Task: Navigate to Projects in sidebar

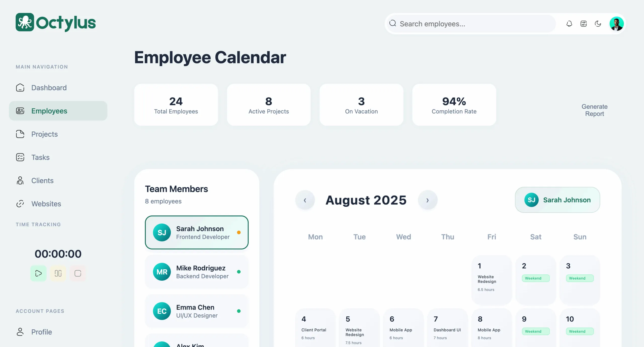Action: click(44, 134)
